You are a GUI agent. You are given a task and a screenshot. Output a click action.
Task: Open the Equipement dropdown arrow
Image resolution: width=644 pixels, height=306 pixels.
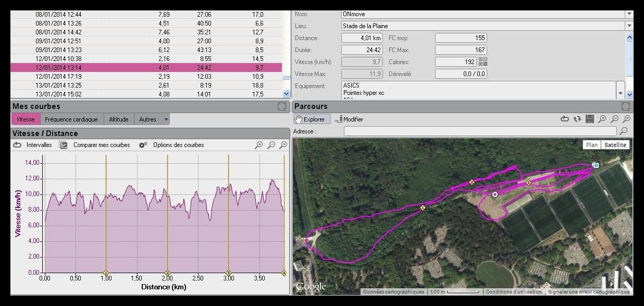coord(620,94)
